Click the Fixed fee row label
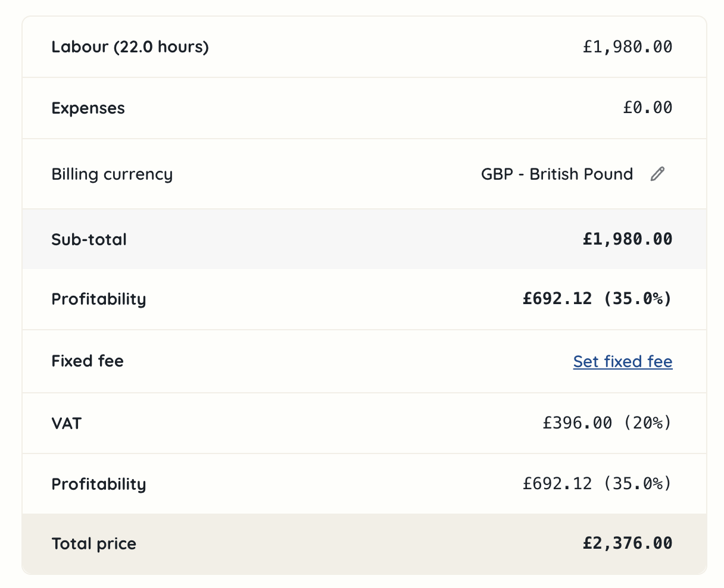The width and height of the screenshot is (724, 588). click(x=88, y=361)
